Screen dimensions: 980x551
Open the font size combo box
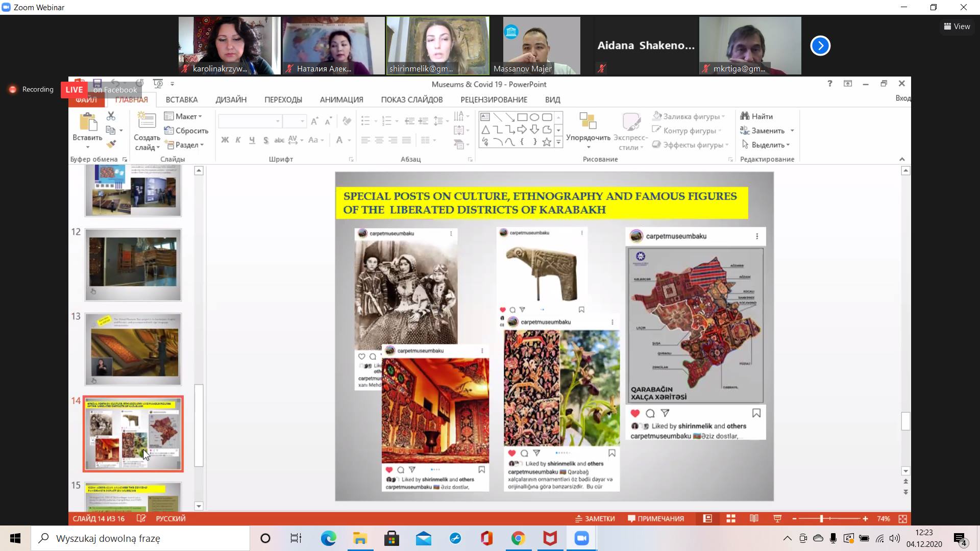coord(295,121)
